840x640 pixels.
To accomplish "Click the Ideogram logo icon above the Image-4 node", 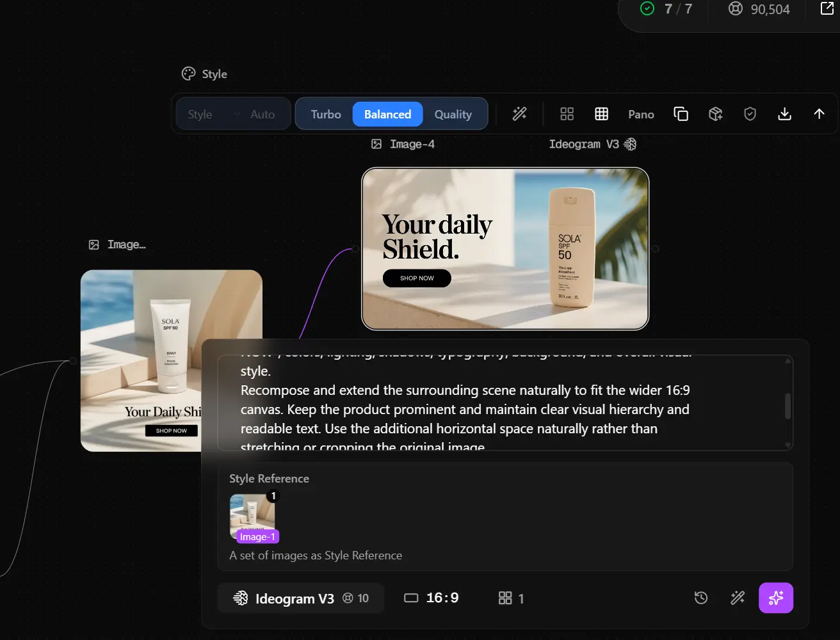I will click(631, 144).
